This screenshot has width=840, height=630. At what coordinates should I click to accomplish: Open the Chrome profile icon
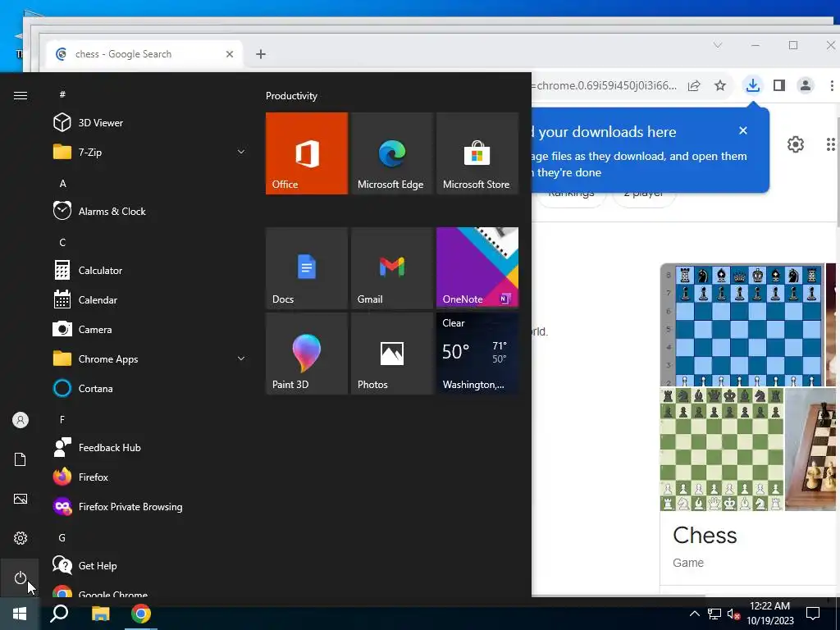coord(806,85)
